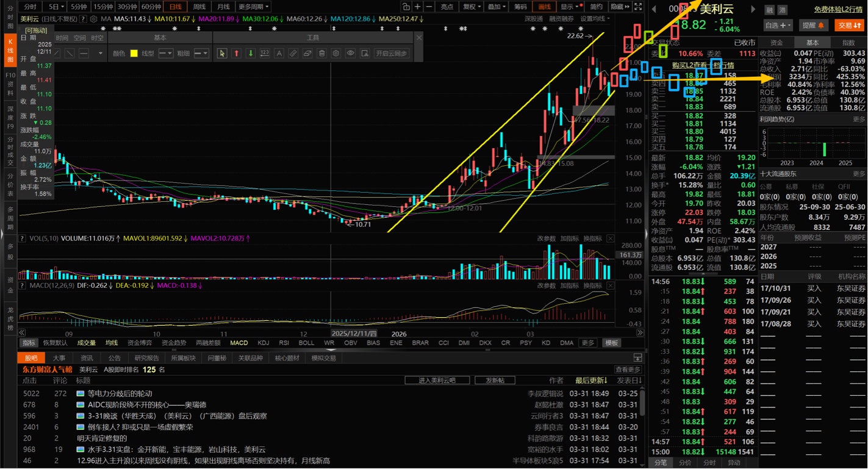Image resolution: width=868 pixels, height=469 pixels.
Task: Switch to 60分钟 chart period
Action: (151, 7)
